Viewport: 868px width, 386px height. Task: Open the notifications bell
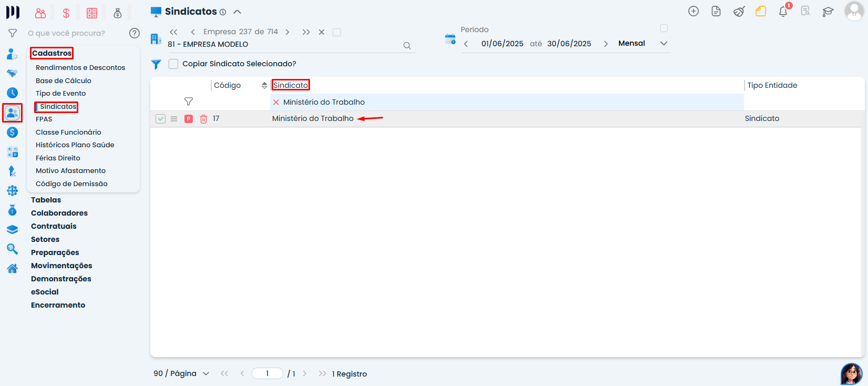pyautogui.click(x=783, y=11)
